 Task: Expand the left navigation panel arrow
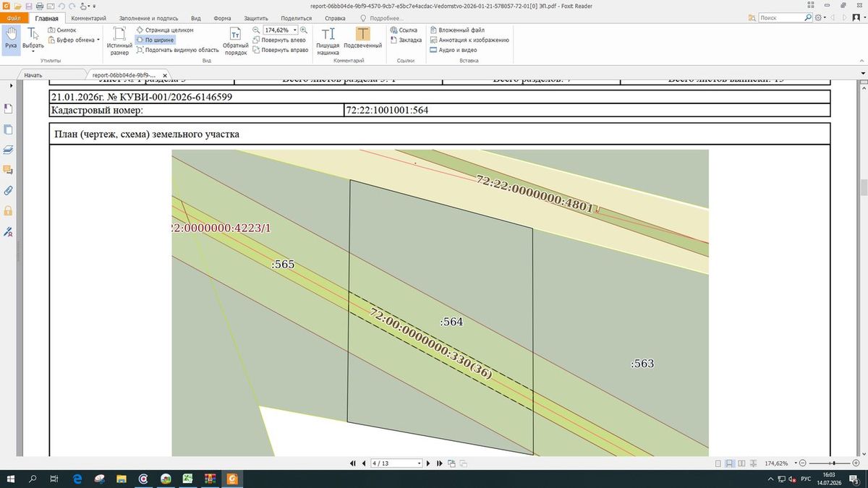[10, 85]
